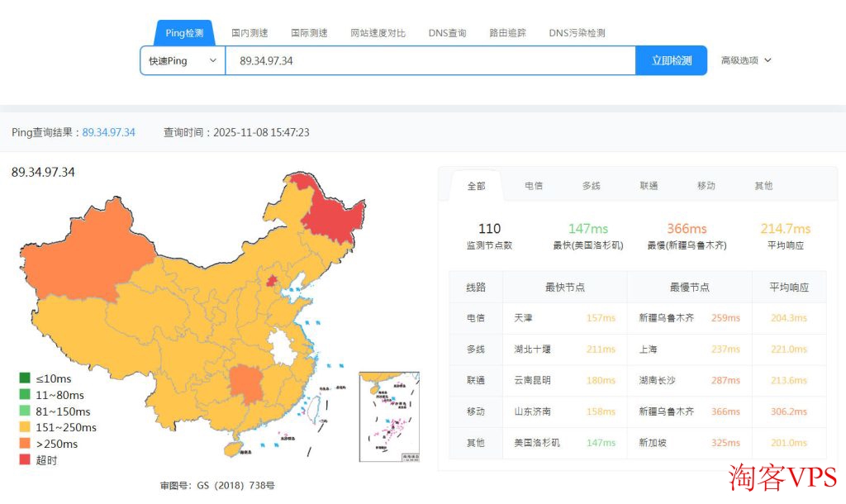Select the 多线 results filter
This screenshot has width=846, height=504.
(x=592, y=186)
